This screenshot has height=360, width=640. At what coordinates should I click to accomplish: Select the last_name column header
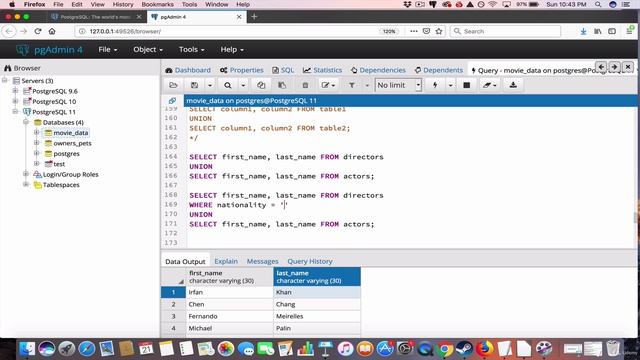pos(317,277)
